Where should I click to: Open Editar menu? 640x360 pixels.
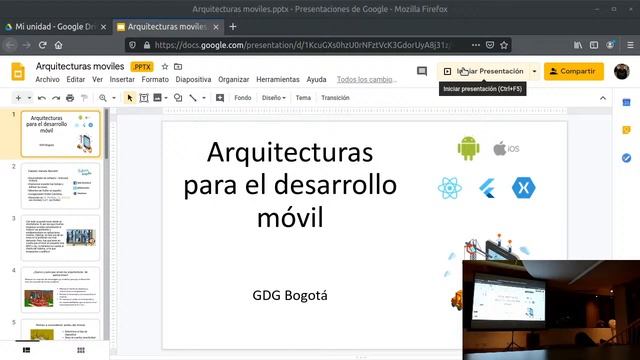coord(76,80)
